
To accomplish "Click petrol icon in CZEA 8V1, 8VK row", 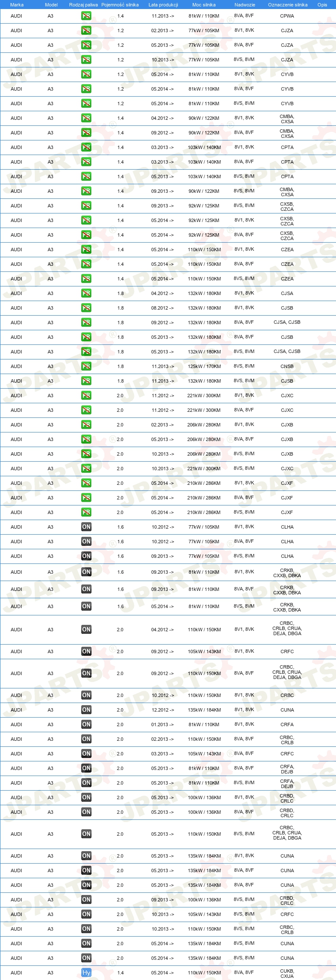I will 86,250.
